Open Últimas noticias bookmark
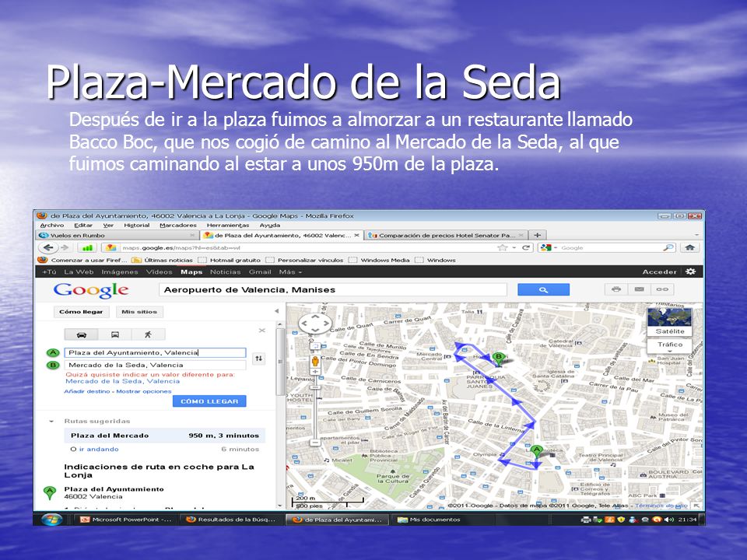The height and width of the screenshot is (560, 747). (163, 261)
